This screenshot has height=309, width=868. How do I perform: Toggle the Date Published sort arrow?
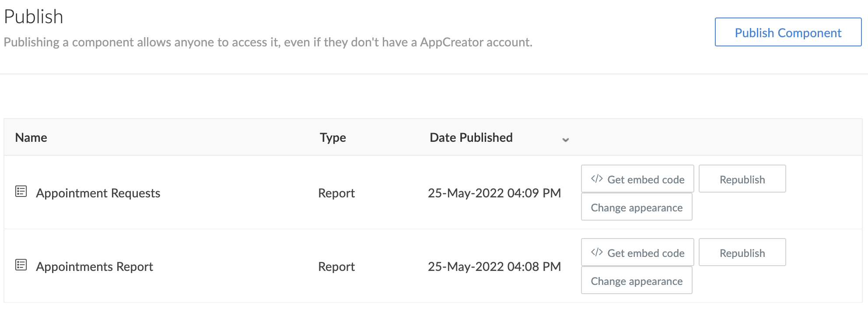point(565,140)
